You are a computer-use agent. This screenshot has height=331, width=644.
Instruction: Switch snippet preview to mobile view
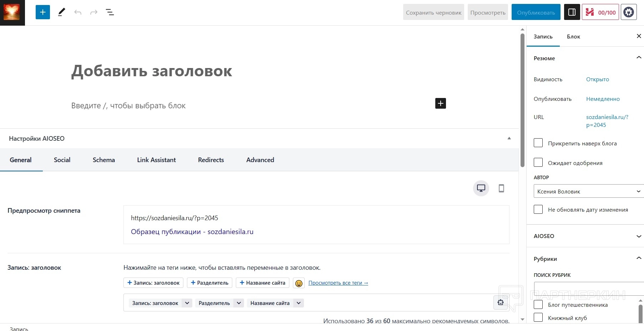coord(501,188)
